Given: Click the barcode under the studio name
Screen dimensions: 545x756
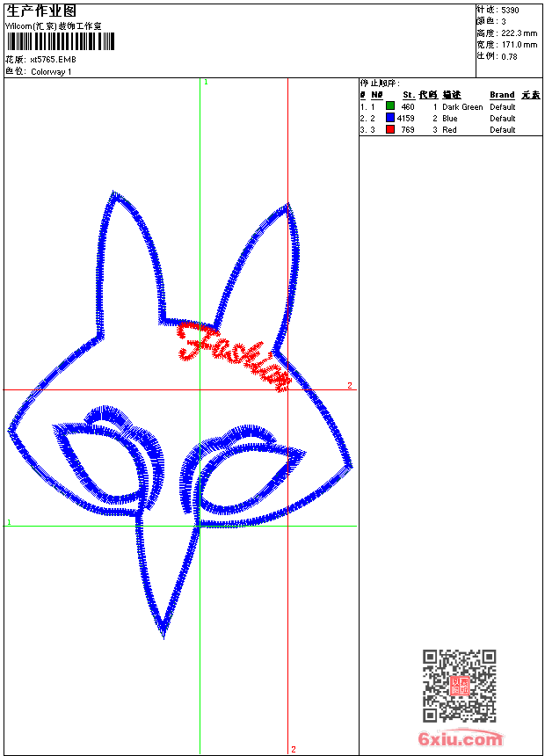Looking at the screenshot, I should [61, 42].
